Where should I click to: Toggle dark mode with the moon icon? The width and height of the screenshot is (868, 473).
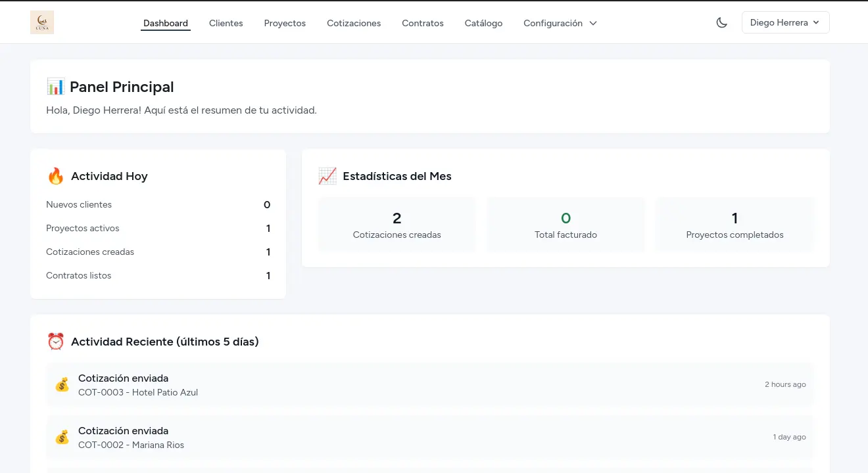(x=722, y=22)
